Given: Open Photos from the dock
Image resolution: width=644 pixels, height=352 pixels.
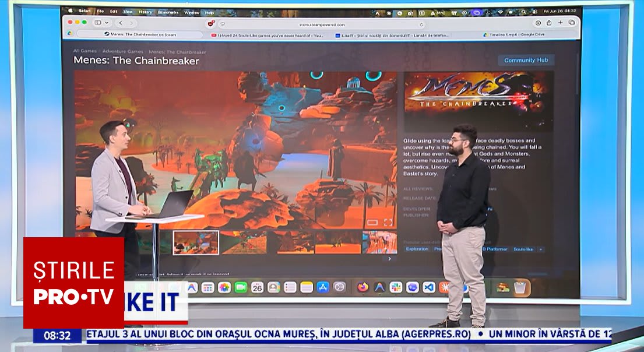Looking at the screenshot, I should tap(224, 287).
